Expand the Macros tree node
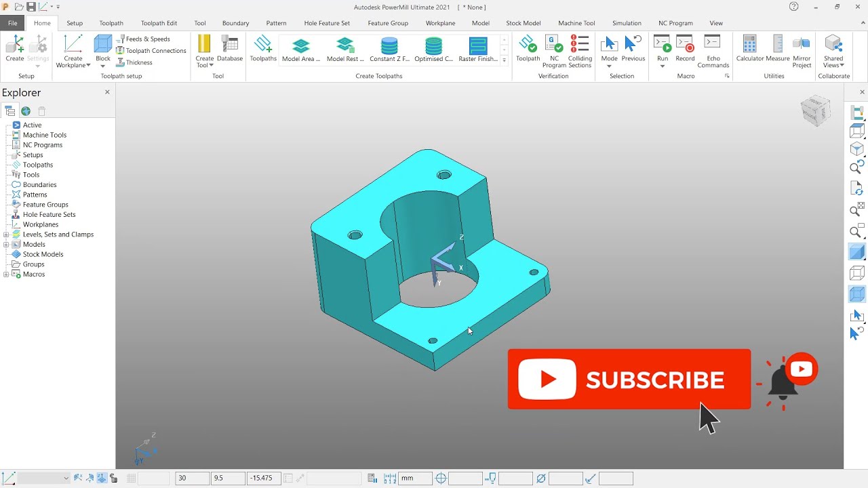 pyautogui.click(x=6, y=274)
